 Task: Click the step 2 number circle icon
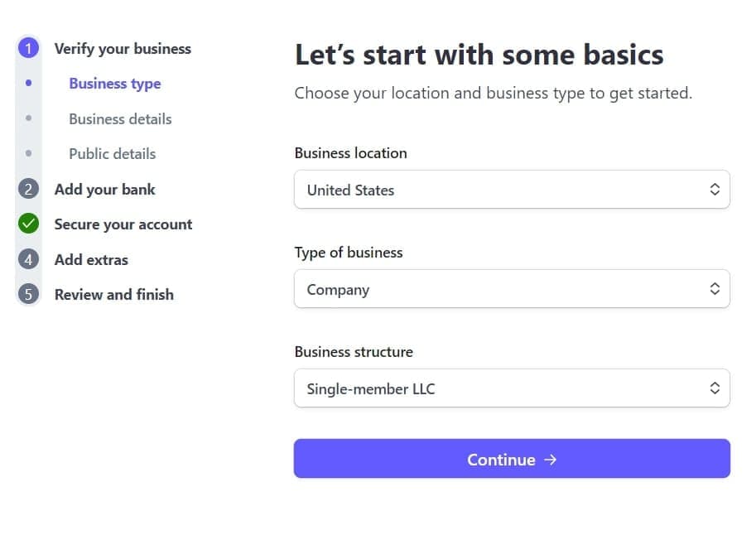[28, 189]
